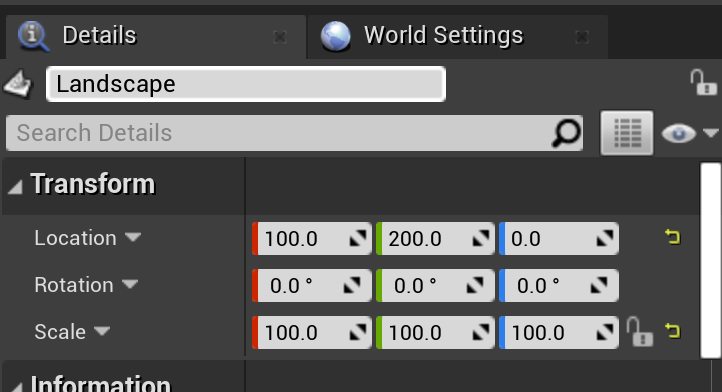The height and width of the screenshot is (392, 722).
Task: Click the Location X value field 100.0
Action: 312,239
